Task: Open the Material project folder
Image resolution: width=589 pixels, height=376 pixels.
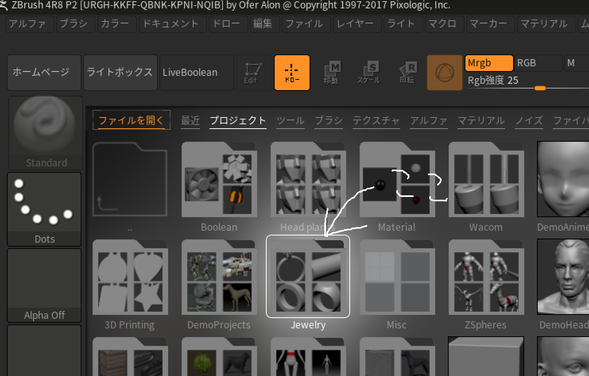Action: pos(397,180)
